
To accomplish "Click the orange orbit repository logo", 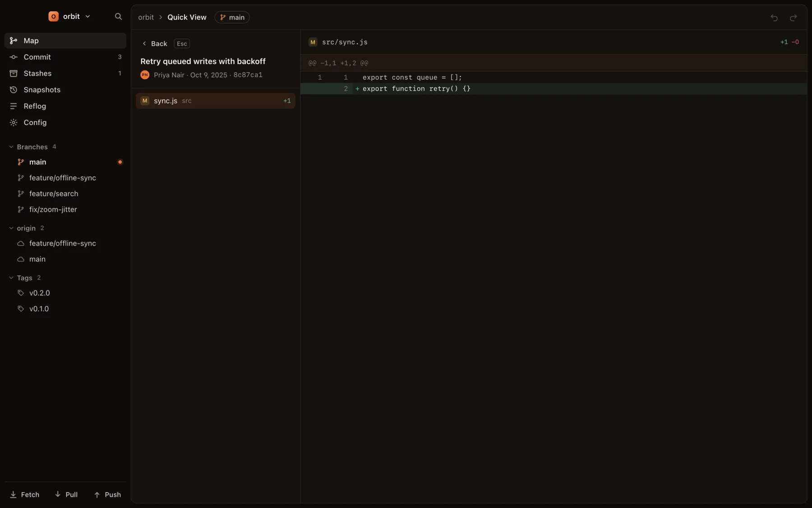I will click(x=53, y=17).
